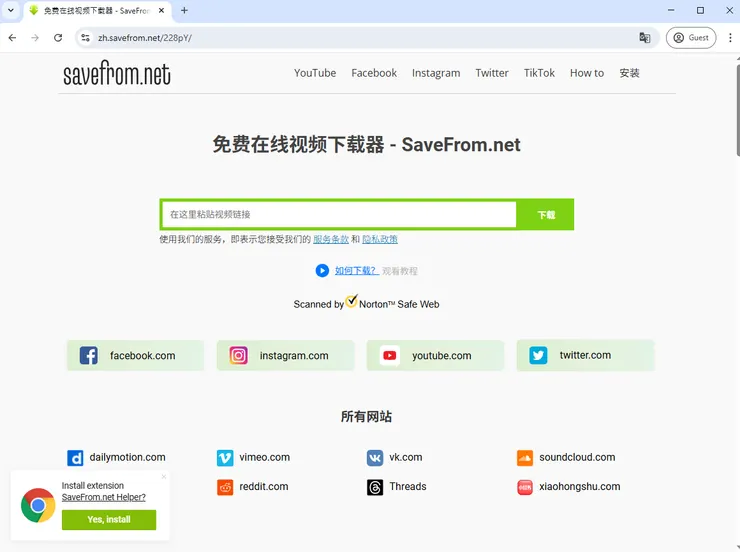The width and height of the screenshot is (740, 552).
Task: Open site information icon in address bar
Action: click(x=85, y=38)
